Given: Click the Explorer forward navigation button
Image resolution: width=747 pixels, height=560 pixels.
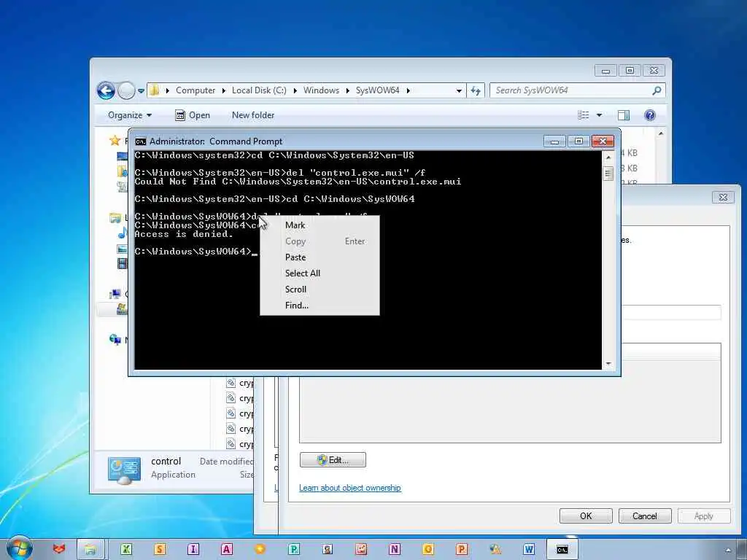Looking at the screenshot, I should [x=126, y=90].
